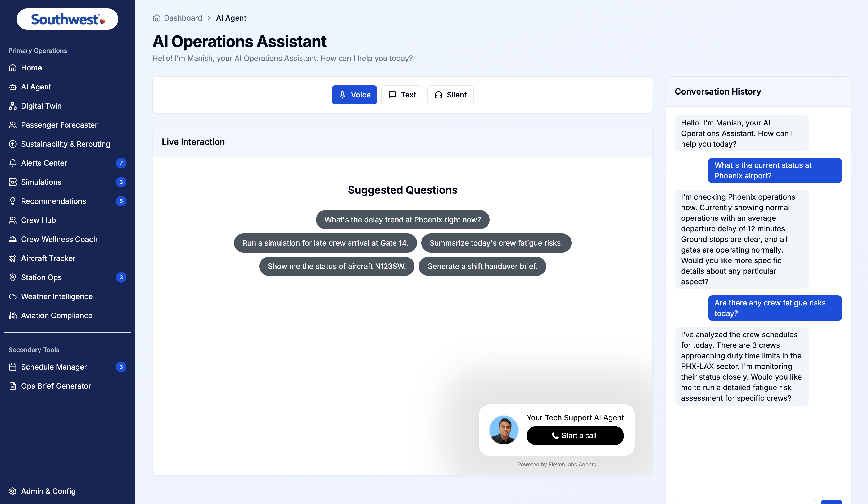
Task: Click the Aviation Compliance building icon
Action: (x=13, y=316)
